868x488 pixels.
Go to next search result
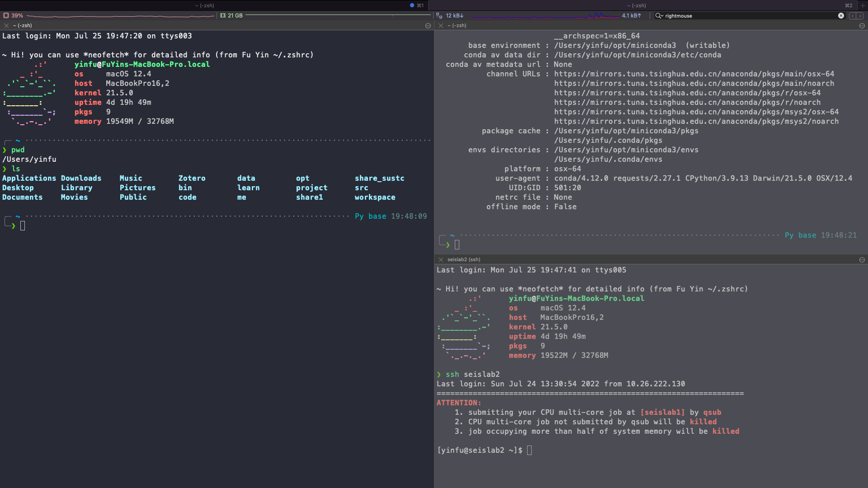tap(860, 16)
